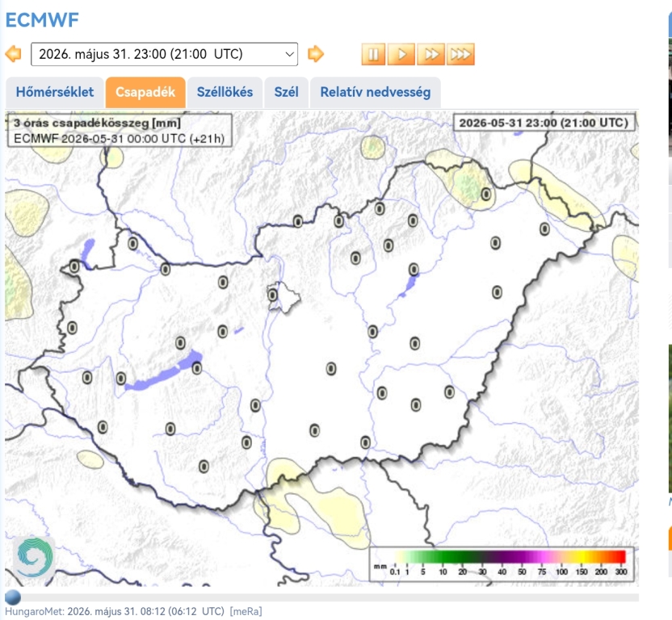
Task: Go to next forecast time arrow
Action: pyautogui.click(x=316, y=54)
